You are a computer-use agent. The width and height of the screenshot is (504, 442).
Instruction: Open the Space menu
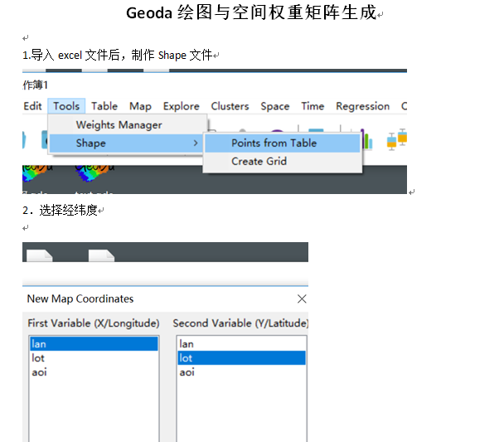click(275, 106)
